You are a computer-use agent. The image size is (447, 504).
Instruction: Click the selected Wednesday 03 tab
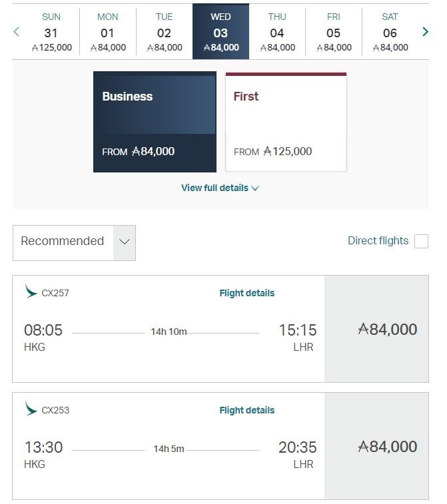[221, 32]
